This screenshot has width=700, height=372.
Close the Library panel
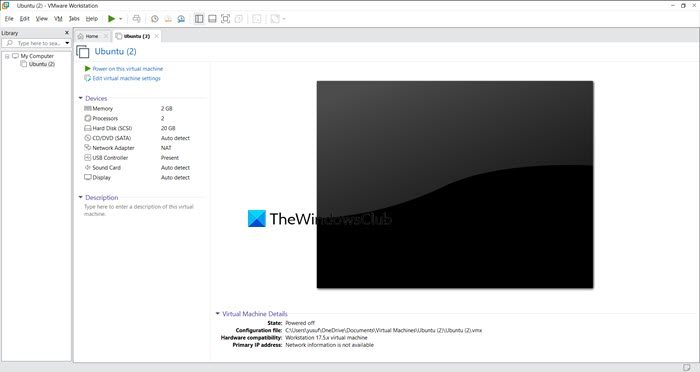tap(67, 33)
